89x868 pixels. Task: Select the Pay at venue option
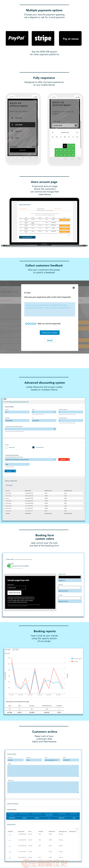coord(70,38)
